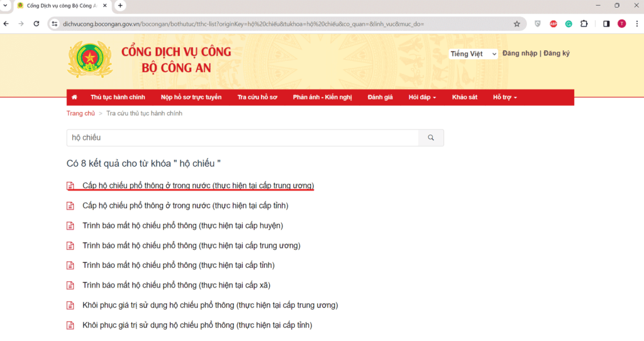
Task: Click the Đăng ký link
Action: point(557,53)
